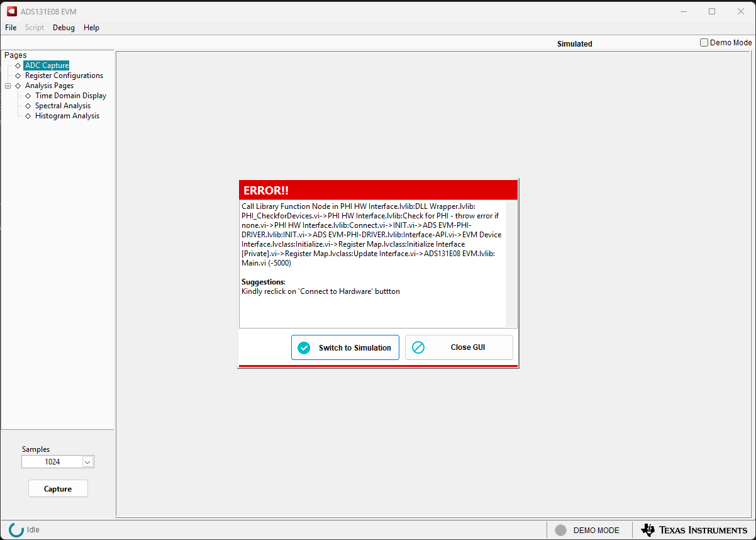Viewport: 756px width, 540px height.
Task: Click diamond icon beside Spectral Analysis
Action: tap(28, 106)
